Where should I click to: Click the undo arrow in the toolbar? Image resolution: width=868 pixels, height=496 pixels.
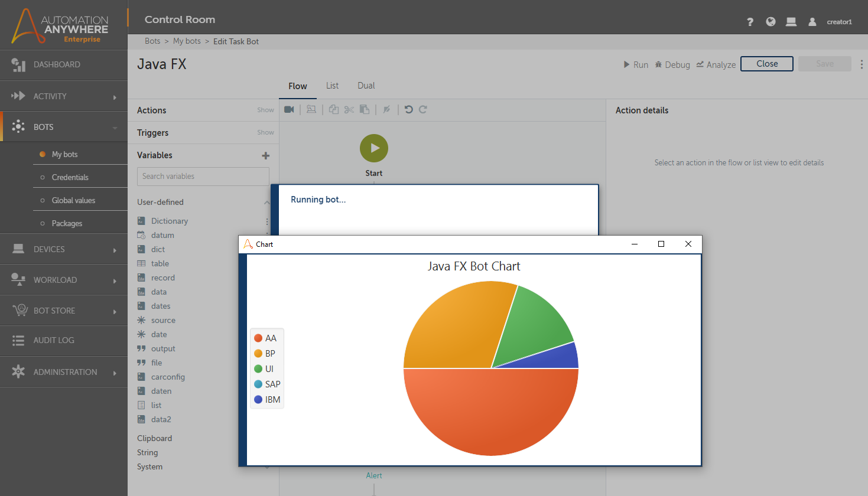408,109
